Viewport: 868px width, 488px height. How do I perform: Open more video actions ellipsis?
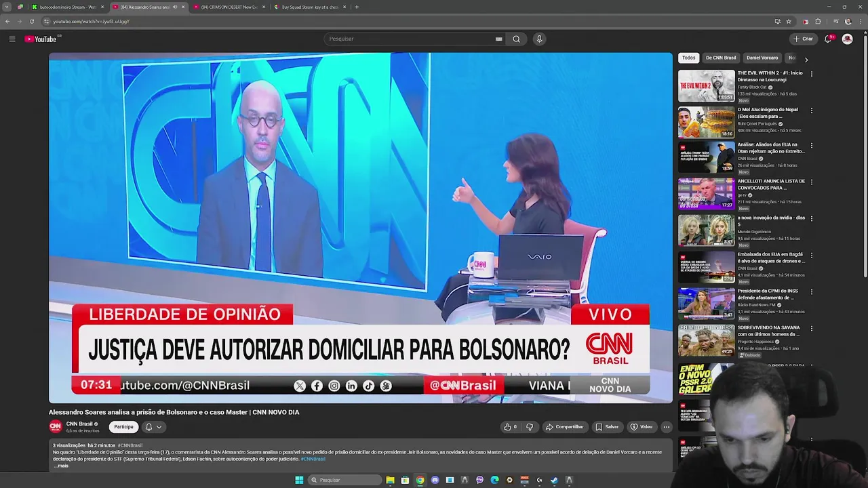(x=667, y=427)
